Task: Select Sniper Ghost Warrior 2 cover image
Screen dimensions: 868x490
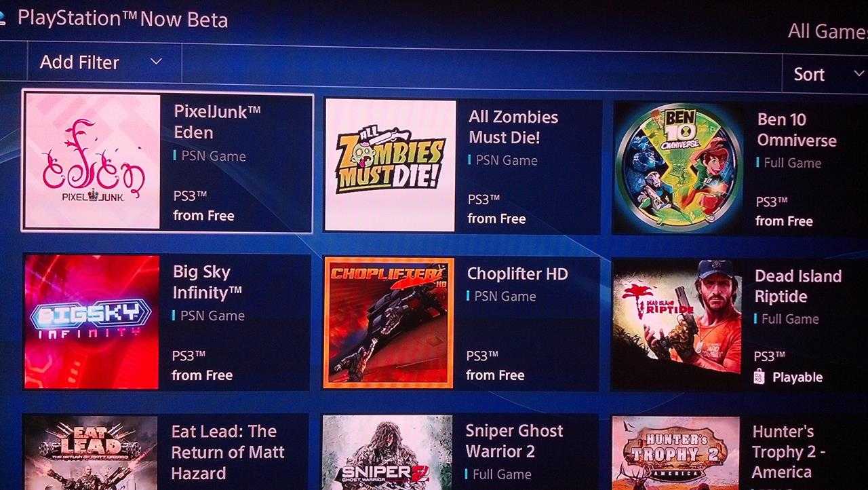Action: click(387, 453)
